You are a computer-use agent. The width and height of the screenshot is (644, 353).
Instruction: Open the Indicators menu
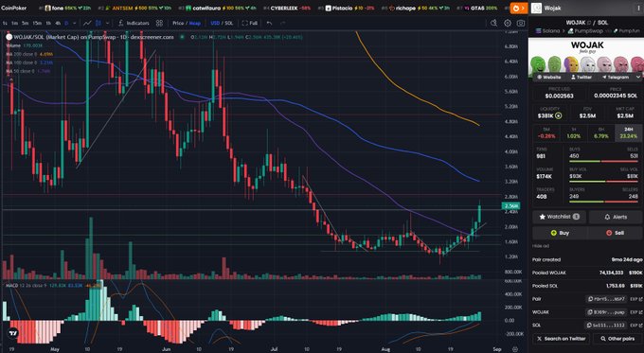click(134, 24)
